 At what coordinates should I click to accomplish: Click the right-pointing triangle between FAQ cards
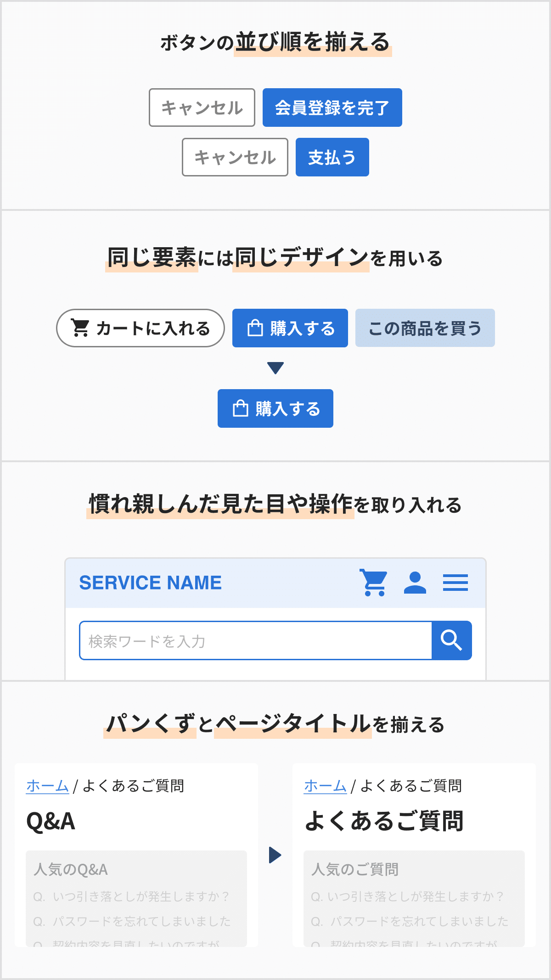coord(275,855)
